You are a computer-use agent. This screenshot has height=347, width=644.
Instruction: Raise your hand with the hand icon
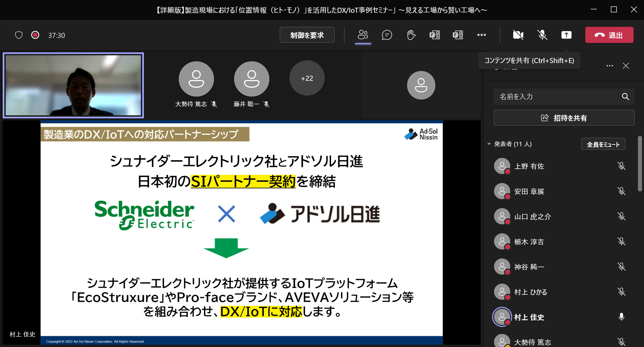411,35
